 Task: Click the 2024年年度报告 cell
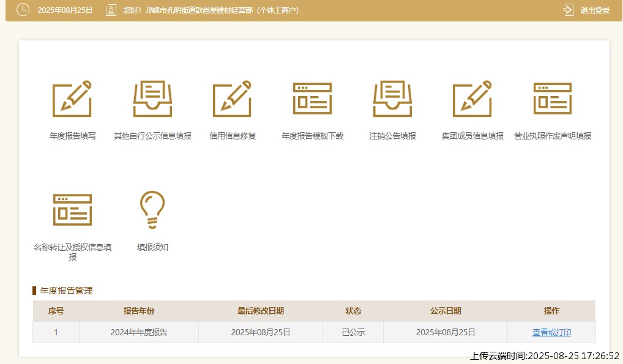coord(139,332)
